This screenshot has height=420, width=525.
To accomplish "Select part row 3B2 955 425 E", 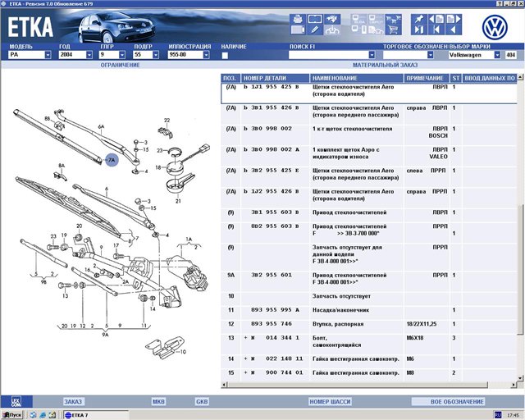I will coord(368,177).
